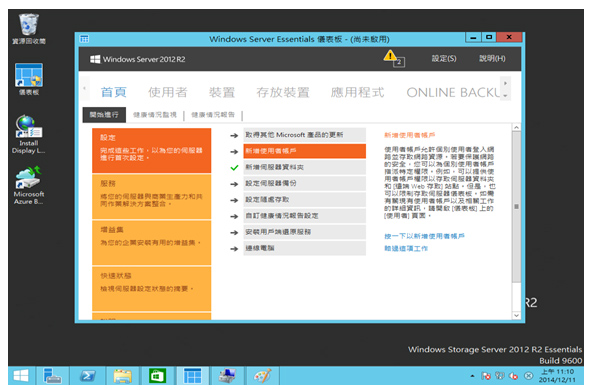Switch to the 裝置 tab
Viewport: 594px width, 390px height.
[x=222, y=92]
